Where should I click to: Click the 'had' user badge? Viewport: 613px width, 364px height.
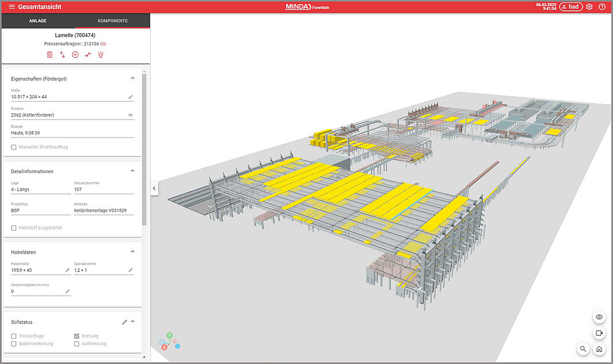point(571,6)
